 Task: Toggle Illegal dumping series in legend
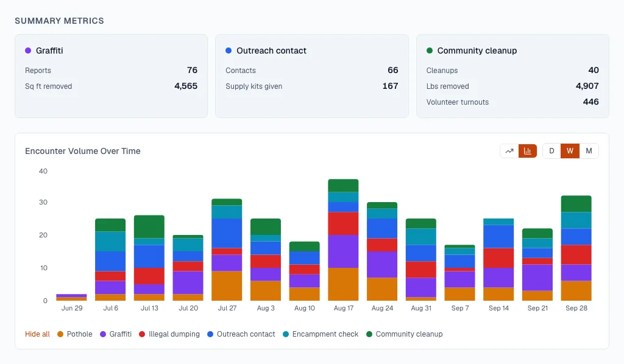[x=169, y=334]
